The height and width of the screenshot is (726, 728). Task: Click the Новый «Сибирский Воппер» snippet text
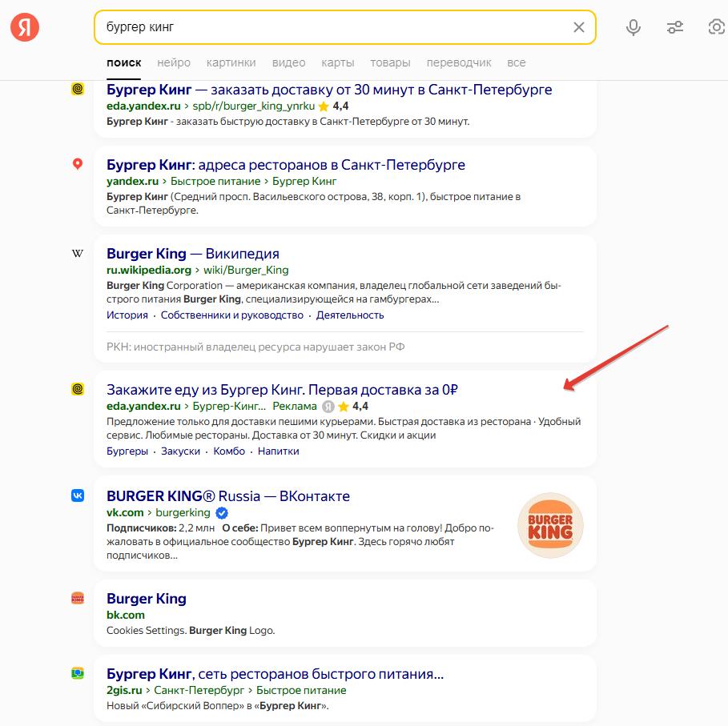tap(217, 705)
